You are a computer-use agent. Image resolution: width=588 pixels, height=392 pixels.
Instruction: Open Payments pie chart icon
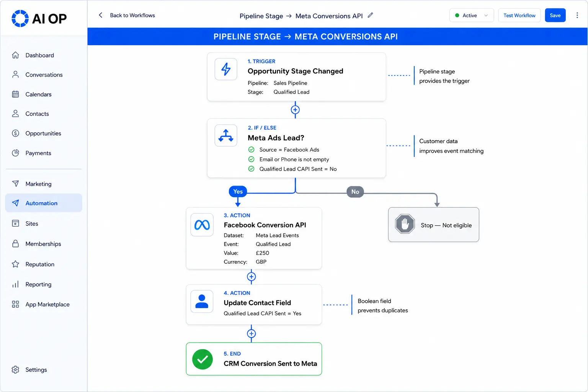tap(15, 153)
